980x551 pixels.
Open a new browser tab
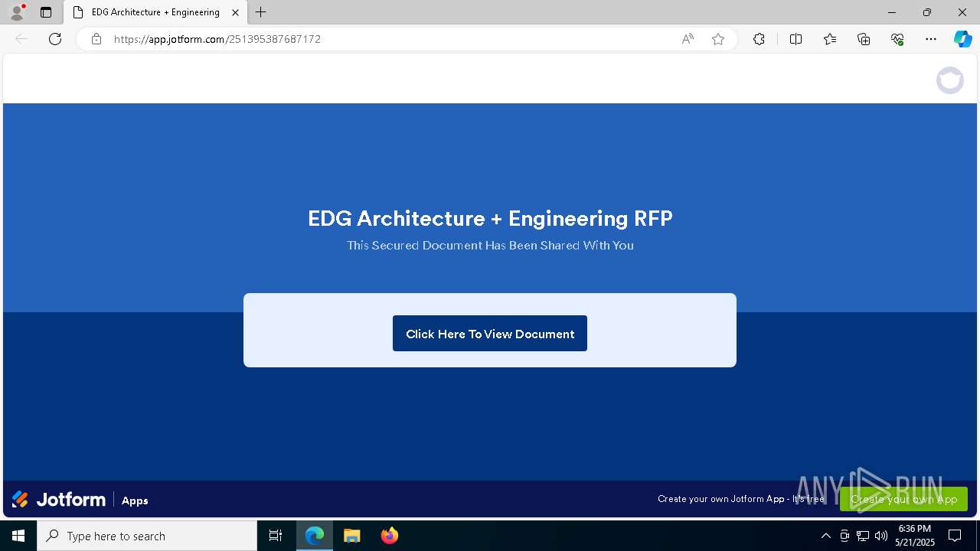[x=261, y=12]
